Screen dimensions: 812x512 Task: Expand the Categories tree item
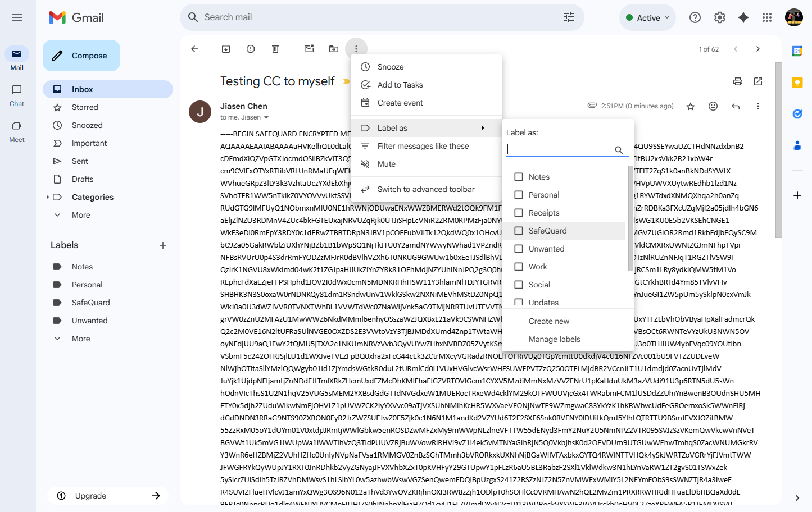click(x=47, y=197)
